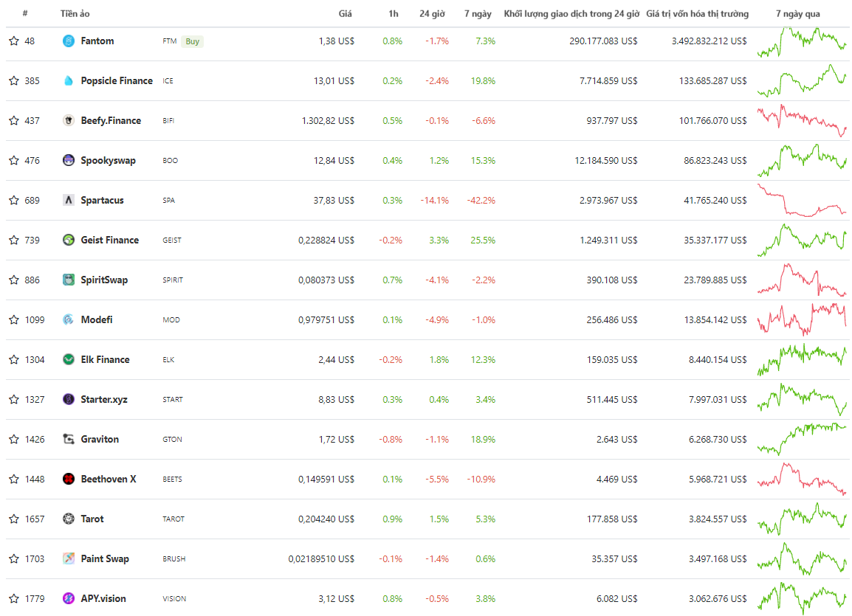852x616 pixels.
Task: Click the Beefy.Finance cow logo
Action: click(69, 121)
